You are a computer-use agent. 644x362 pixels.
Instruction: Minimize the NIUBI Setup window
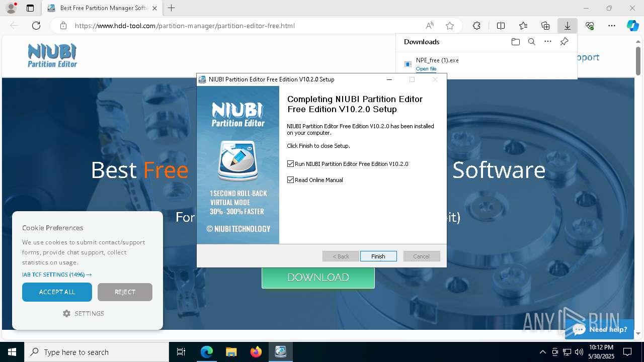click(389, 79)
